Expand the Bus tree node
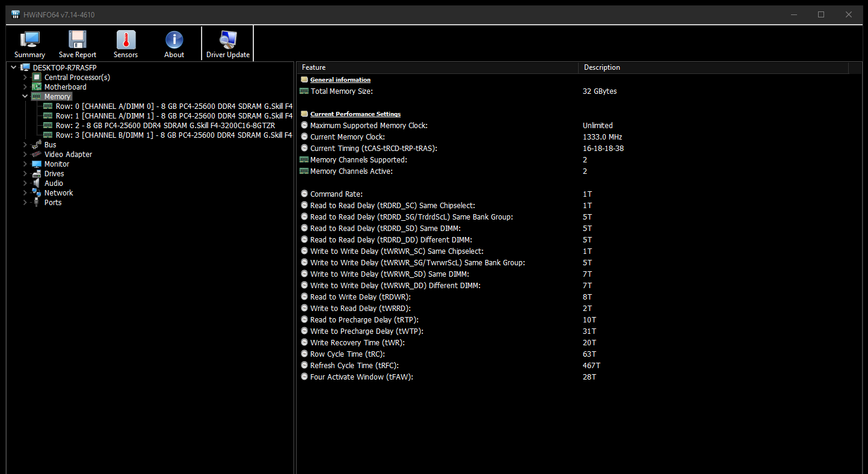Screen dimensions: 868x474 tap(25, 144)
